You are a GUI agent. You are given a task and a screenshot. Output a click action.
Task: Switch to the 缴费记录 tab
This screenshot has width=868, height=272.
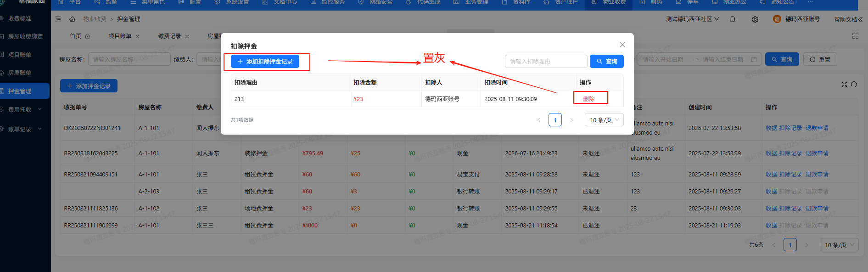click(169, 36)
